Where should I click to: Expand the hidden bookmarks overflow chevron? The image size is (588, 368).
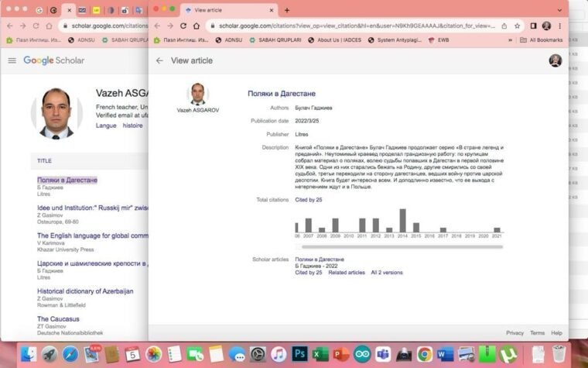coord(510,40)
